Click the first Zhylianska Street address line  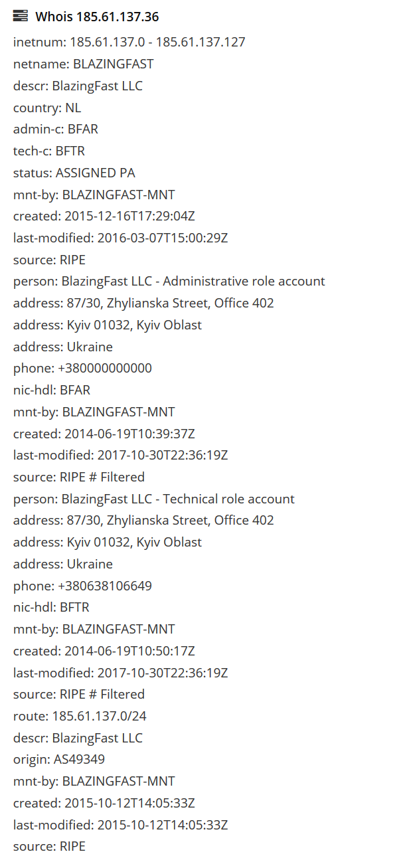coord(143,303)
